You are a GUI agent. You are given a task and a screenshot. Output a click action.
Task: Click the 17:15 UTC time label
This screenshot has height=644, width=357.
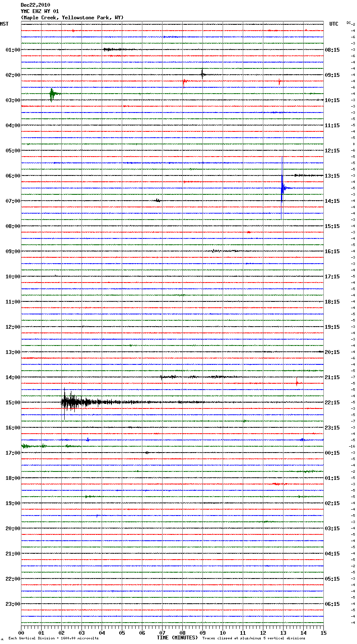[x=332, y=277]
